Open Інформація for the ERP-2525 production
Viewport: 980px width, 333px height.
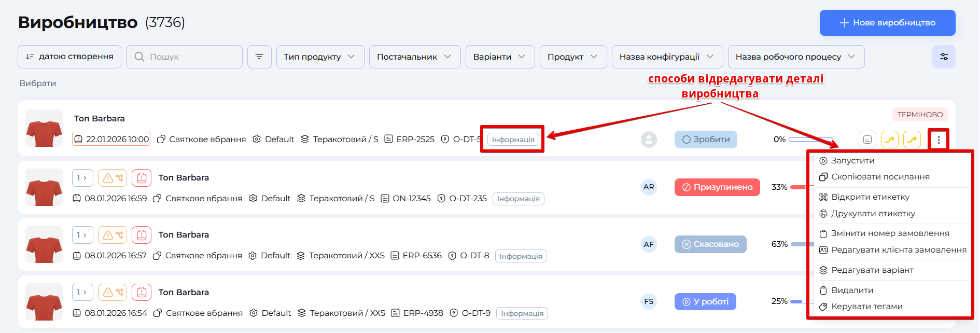tap(513, 140)
